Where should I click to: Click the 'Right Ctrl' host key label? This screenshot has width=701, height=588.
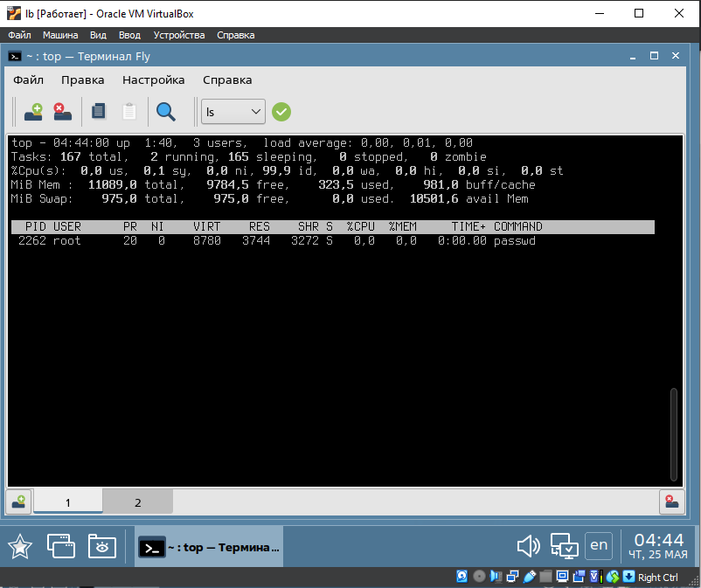657,578
